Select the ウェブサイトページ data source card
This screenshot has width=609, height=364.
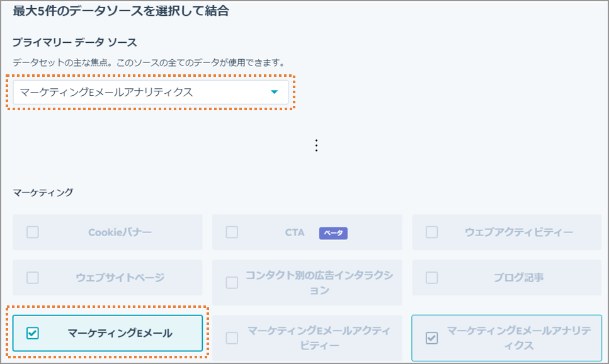(108, 278)
